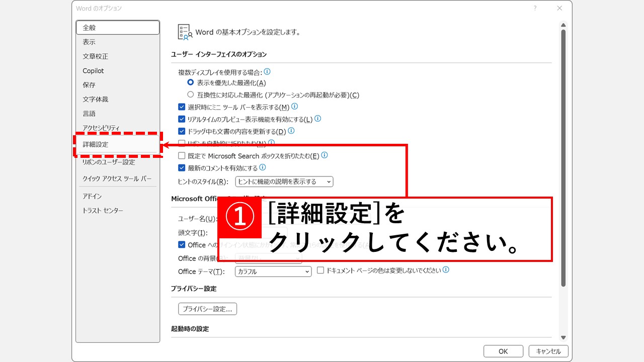Open the Copilot category
644x362 pixels.
click(x=118, y=71)
